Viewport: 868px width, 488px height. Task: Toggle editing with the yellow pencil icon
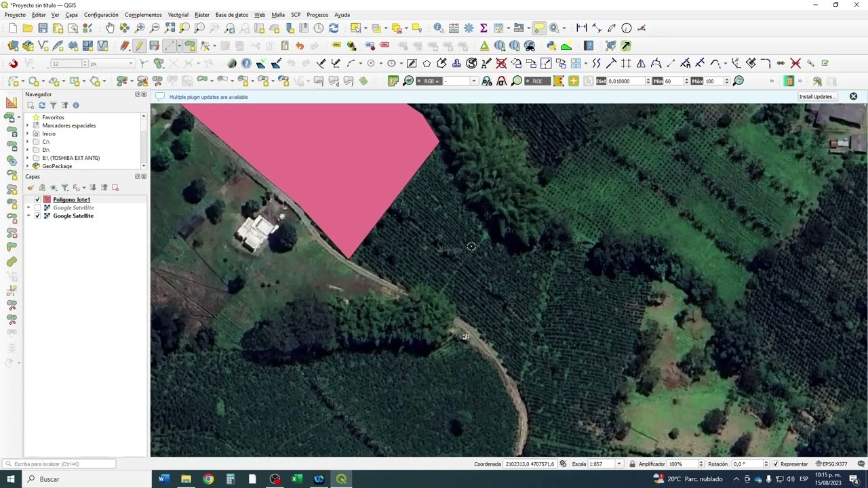[x=140, y=45]
